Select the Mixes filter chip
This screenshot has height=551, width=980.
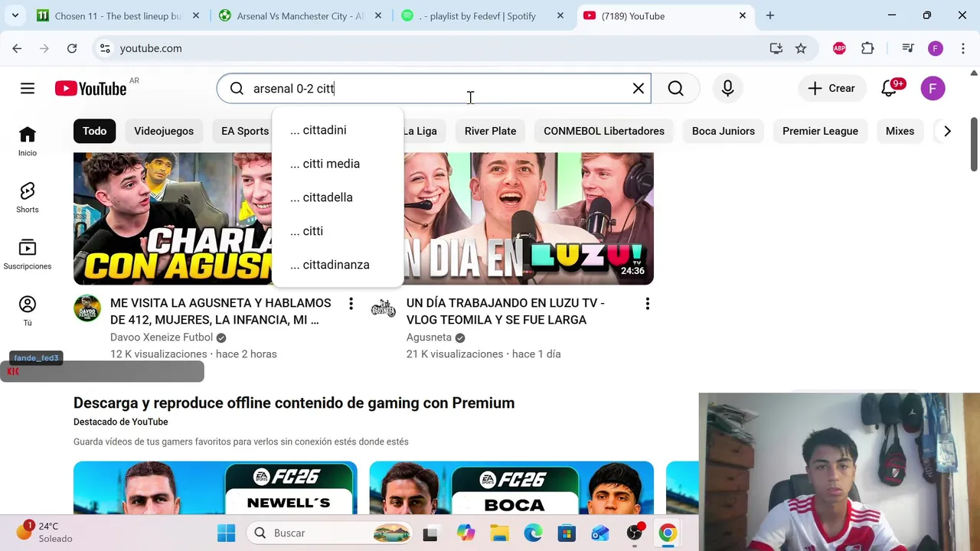900,131
